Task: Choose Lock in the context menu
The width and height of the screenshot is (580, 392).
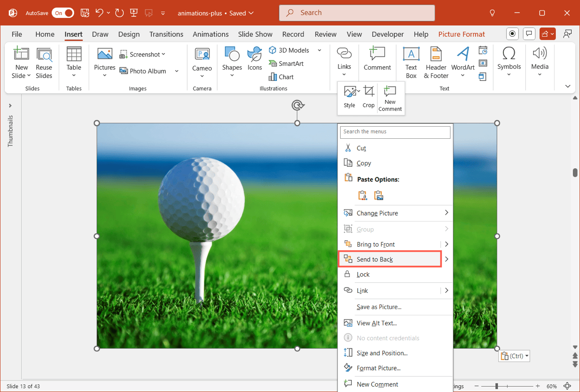Action: 395,274
